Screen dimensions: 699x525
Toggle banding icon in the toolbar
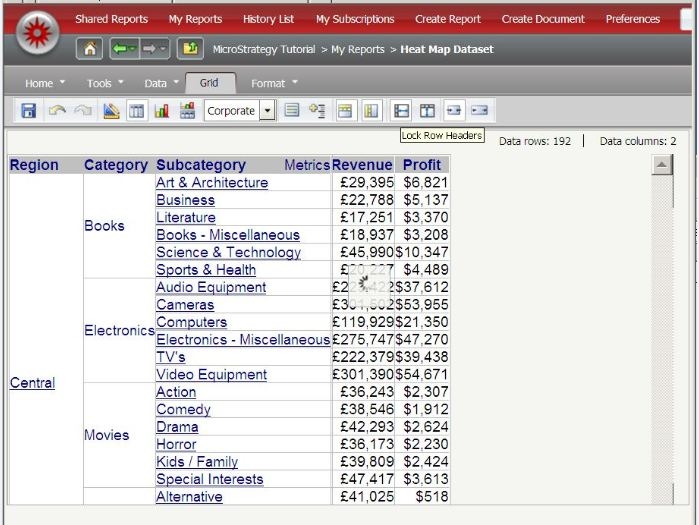[292, 110]
